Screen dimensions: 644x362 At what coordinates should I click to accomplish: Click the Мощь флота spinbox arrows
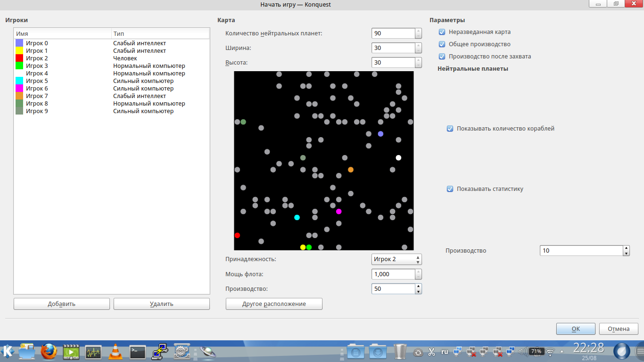(x=418, y=274)
